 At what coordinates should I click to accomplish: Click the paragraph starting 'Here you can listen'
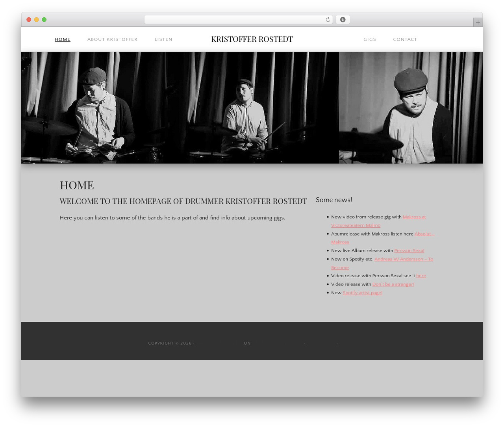(172, 218)
